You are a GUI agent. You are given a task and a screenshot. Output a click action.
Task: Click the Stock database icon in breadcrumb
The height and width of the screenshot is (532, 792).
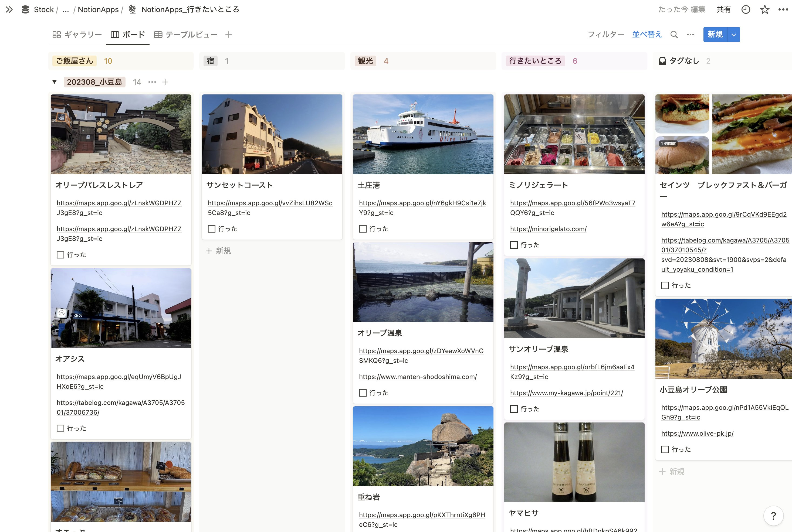[x=25, y=9]
